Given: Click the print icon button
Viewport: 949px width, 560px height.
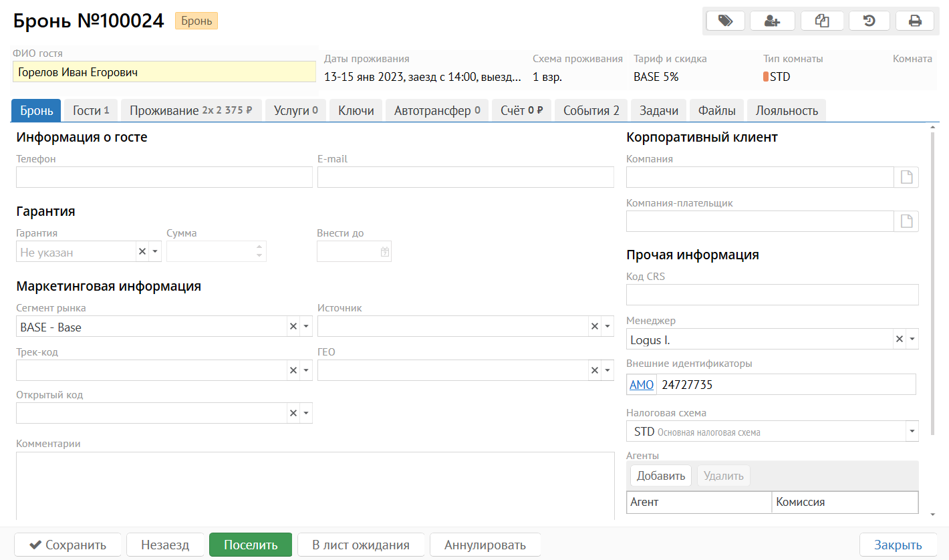Looking at the screenshot, I should [x=915, y=21].
